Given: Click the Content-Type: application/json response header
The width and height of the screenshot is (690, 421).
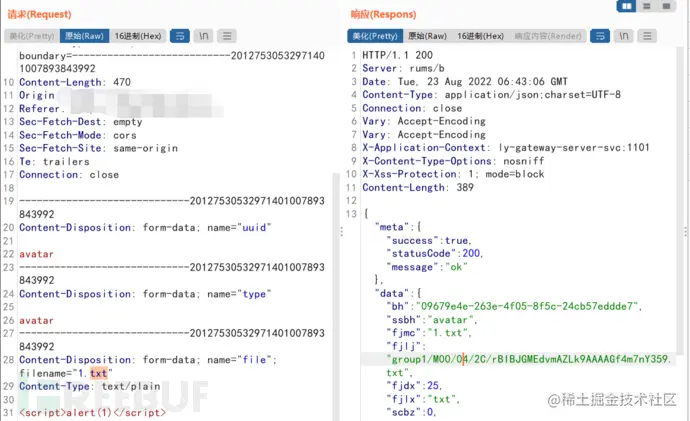Looking at the screenshot, I should point(491,95).
